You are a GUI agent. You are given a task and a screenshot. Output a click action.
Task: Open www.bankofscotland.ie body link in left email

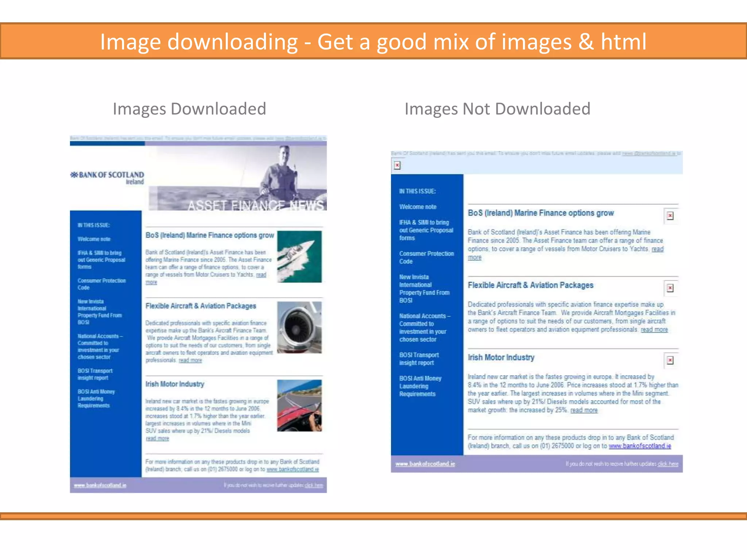pyautogui.click(x=293, y=469)
